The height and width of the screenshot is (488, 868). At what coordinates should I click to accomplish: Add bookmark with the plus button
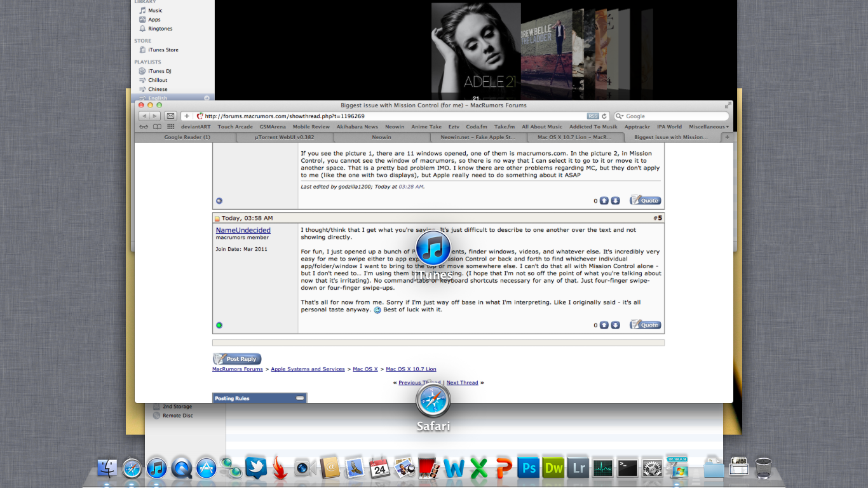(187, 116)
